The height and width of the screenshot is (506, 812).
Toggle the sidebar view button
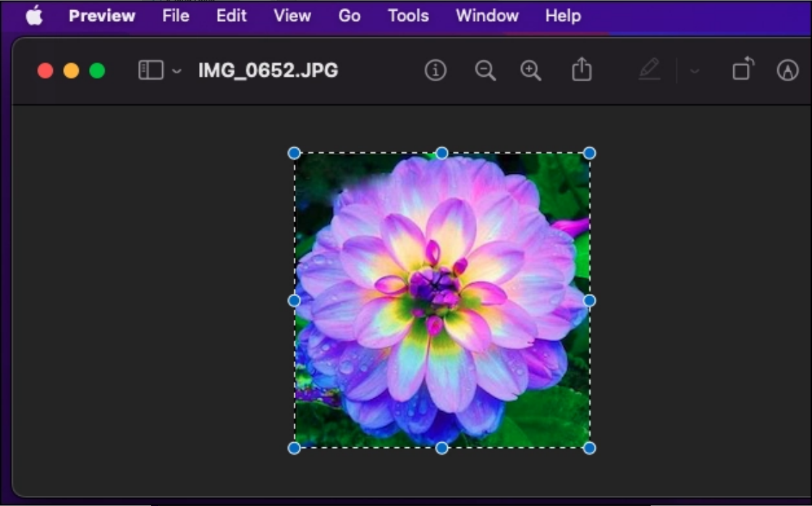pyautogui.click(x=151, y=70)
